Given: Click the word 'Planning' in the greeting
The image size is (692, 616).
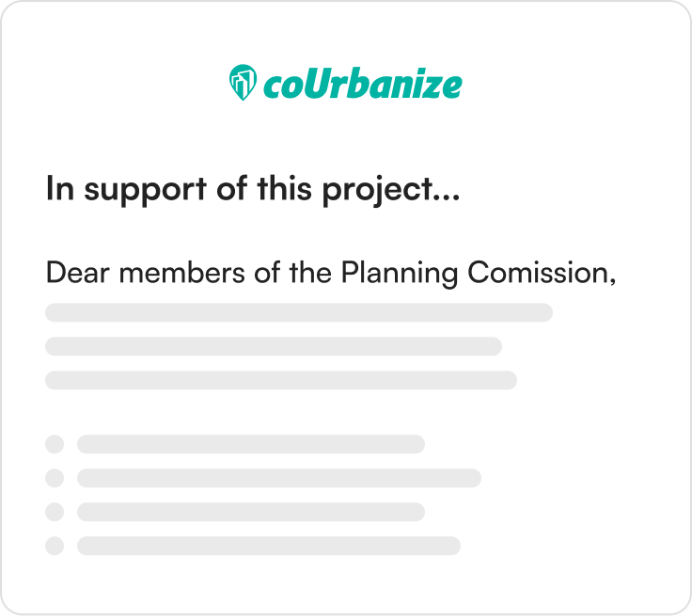Looking at the screenshot, I should [x=400, y=274].
